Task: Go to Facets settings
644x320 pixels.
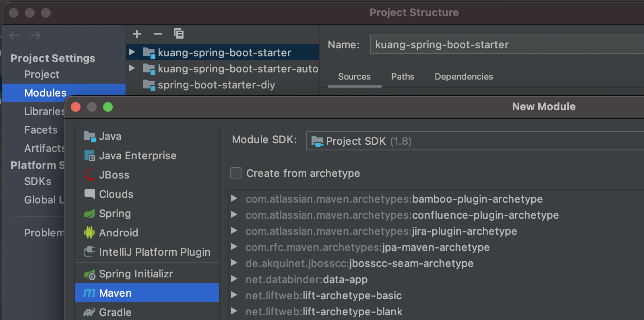Action: 41,130
